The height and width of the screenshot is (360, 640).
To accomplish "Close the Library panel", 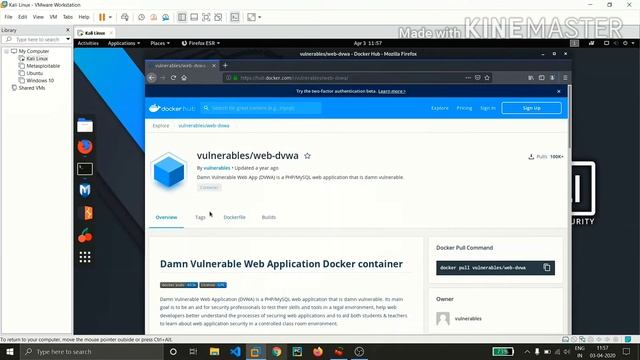I will tap(68, 30).
